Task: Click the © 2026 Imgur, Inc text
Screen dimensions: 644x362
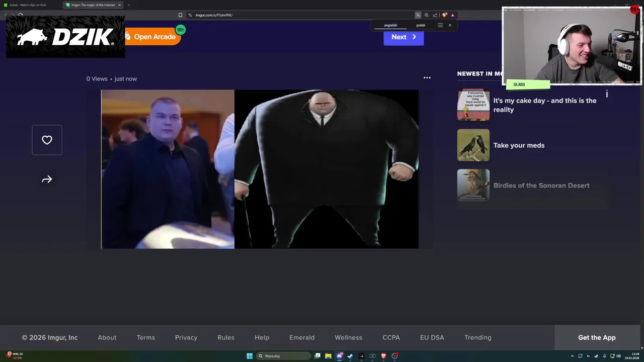Action: (50, 338)
